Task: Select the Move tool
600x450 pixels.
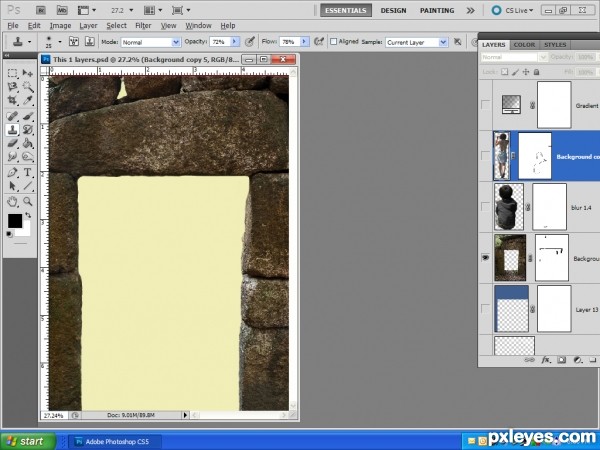Action: (x=27, y=73)
